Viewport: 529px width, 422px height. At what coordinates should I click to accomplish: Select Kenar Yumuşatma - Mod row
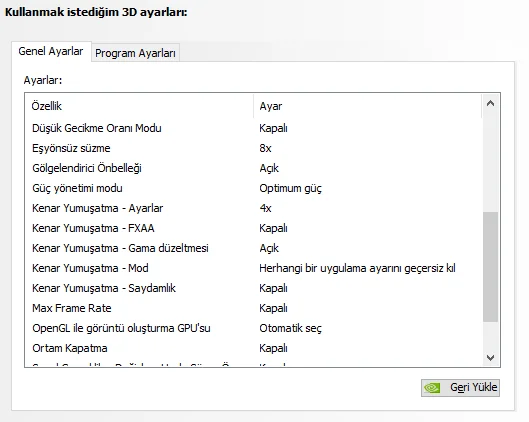[254, 268]
